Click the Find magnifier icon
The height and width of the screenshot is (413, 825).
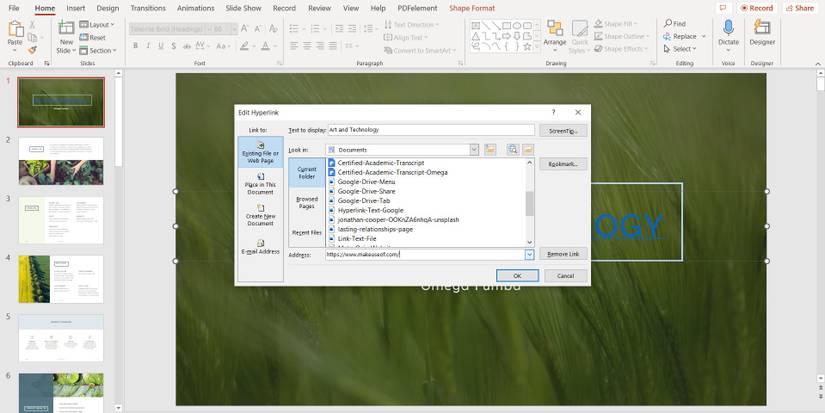(668, 24)
